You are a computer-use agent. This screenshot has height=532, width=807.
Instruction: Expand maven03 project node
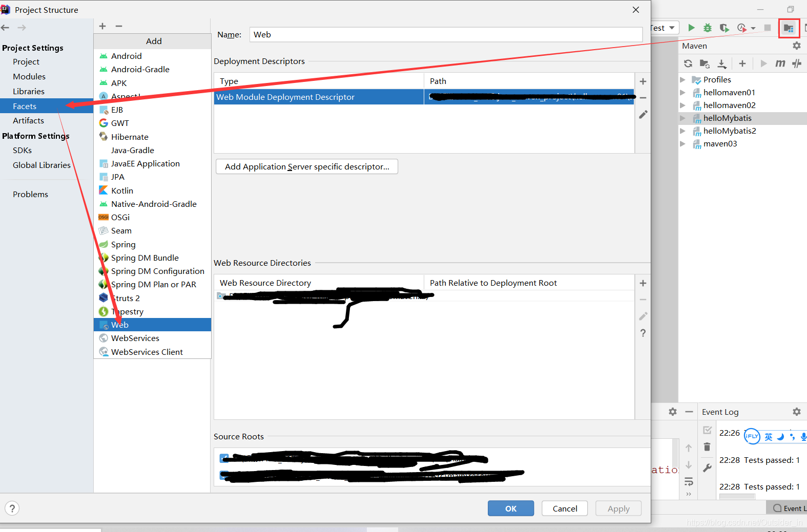(x=682, y=144)
